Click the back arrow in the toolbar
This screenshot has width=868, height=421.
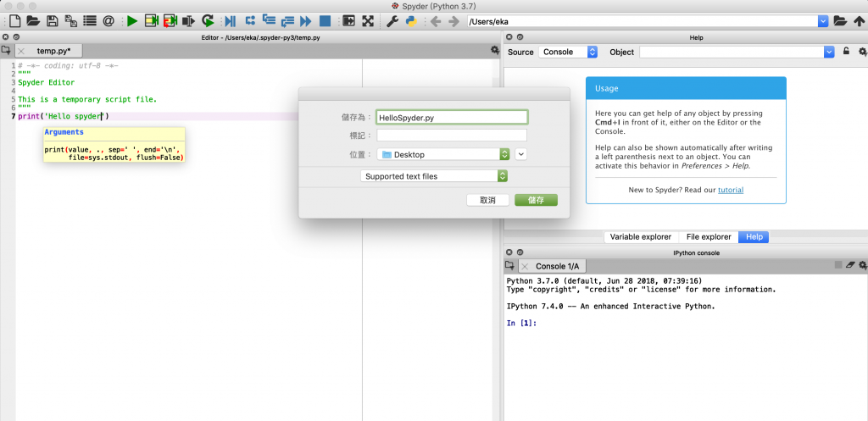436,21
